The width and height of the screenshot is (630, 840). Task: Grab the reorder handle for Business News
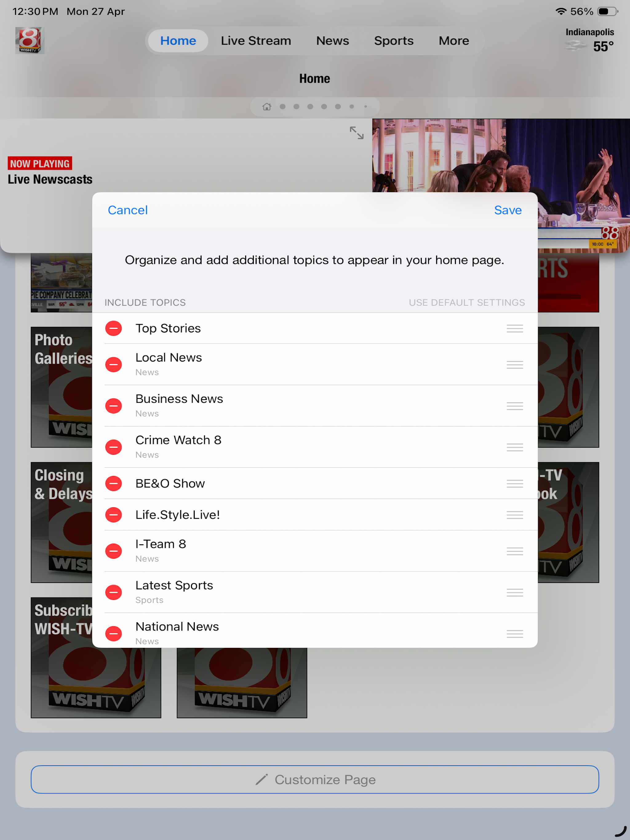[514, 406]
